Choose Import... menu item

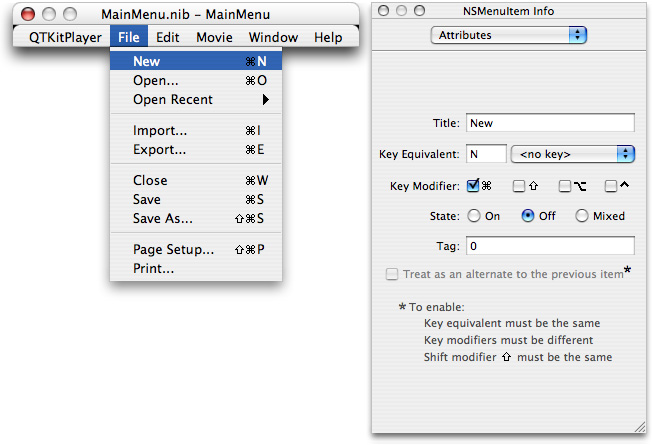pos(196,131)
